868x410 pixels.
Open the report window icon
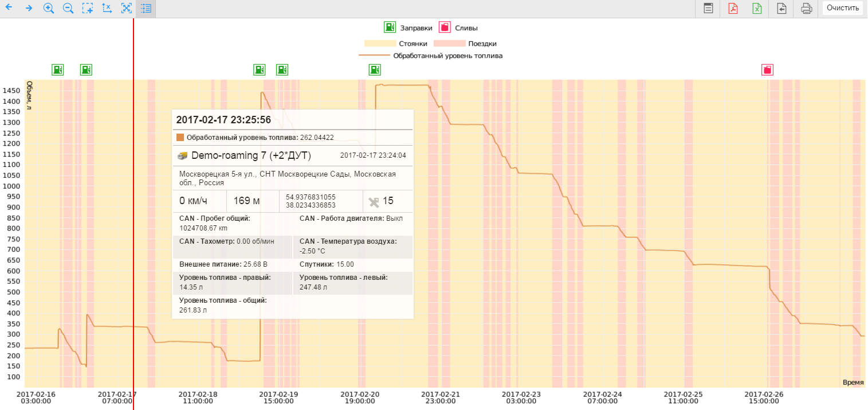(708, 8)
